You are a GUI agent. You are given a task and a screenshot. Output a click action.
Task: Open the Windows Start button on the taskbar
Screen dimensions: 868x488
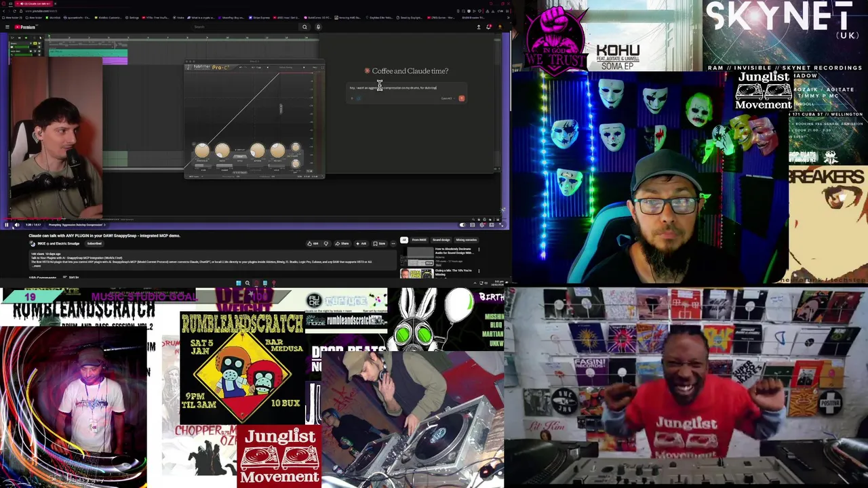click(x=239, y=283)
